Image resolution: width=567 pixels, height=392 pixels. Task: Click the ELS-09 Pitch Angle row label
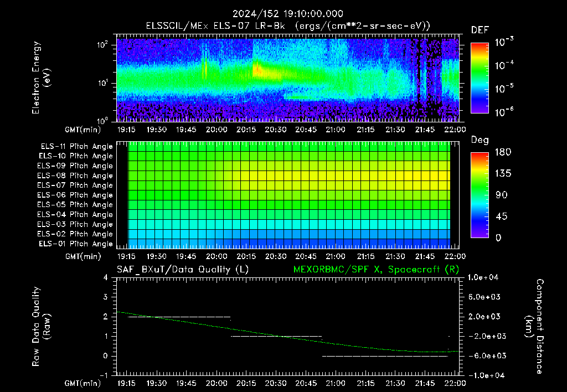pos(75,166)
